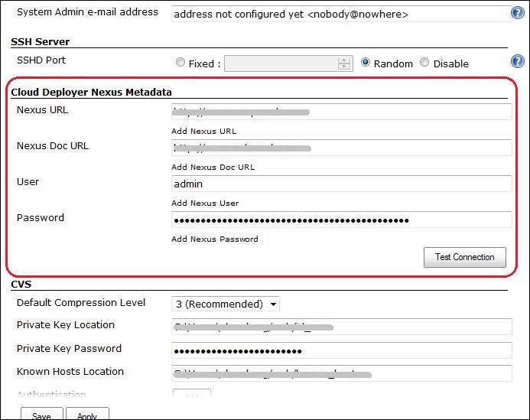Viewport: 530px width, 420px height.
Task: Increase the fixed SSHD port number
Action: (x=343, y=60)
